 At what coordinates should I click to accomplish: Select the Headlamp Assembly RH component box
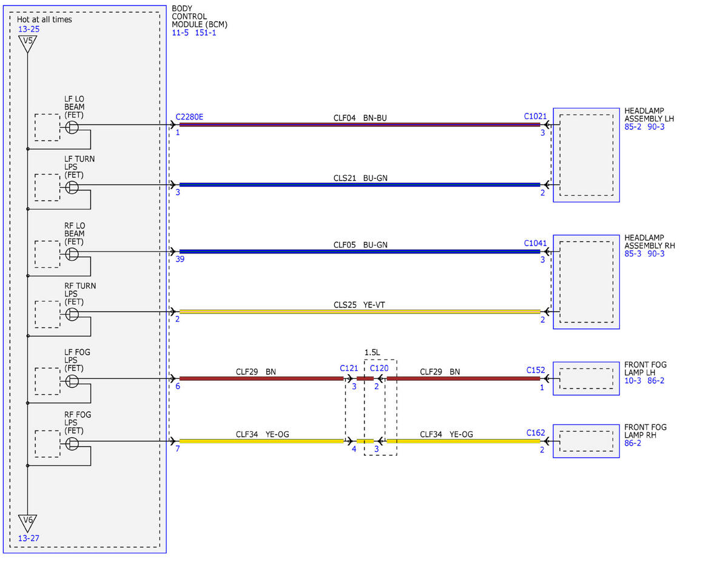(586, 282)
